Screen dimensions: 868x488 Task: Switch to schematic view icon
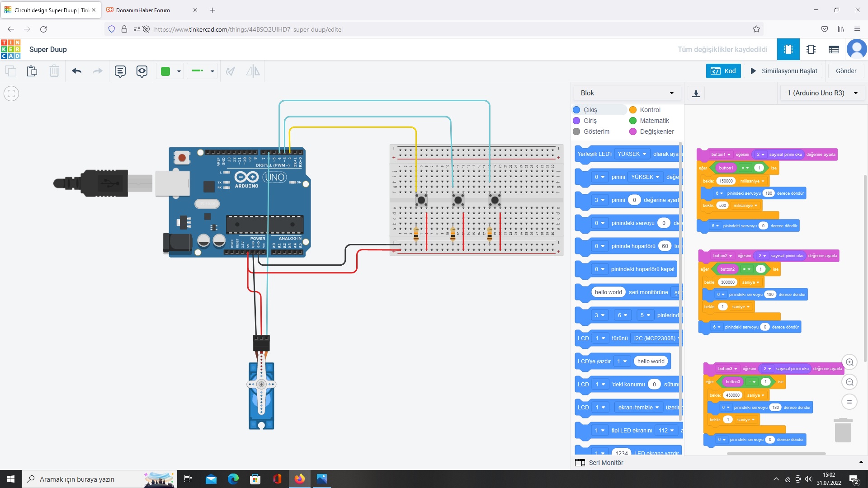[x=811, y=49]
